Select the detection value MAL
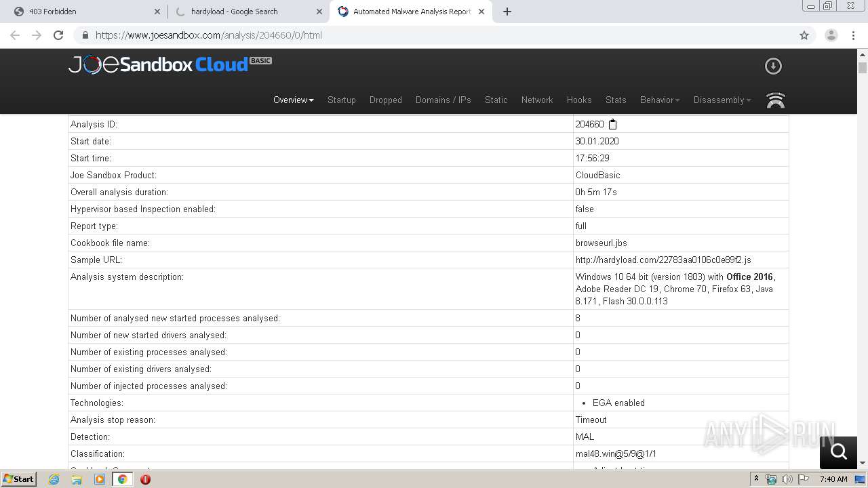The width and height of the screenshot is (868, 488). 585,436
